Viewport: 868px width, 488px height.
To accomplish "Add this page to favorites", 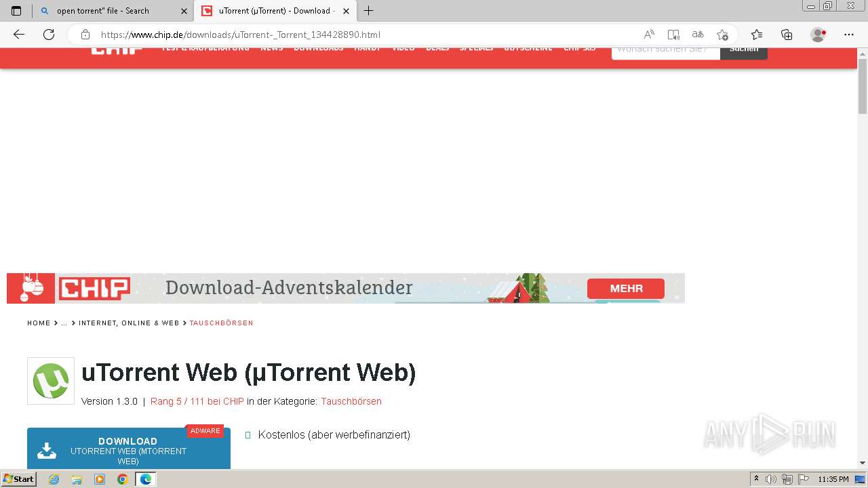I will 722,35.
